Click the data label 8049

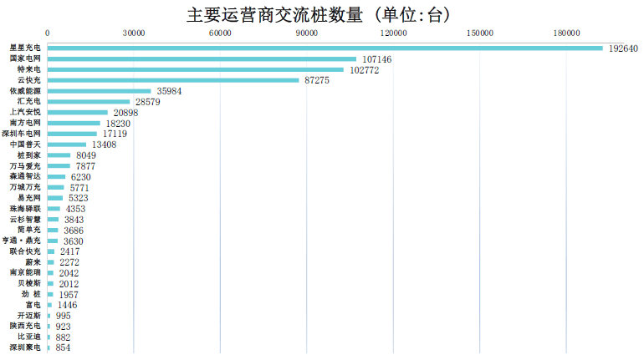coord(86,155)
